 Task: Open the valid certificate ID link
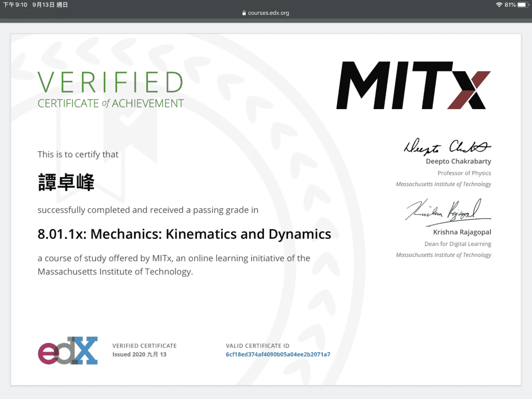278,354
